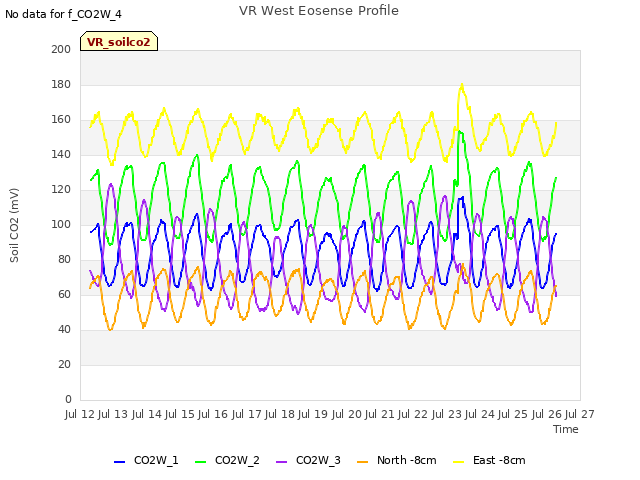Click the 40 y-axis tick label
Screen dimensions: 640x480
(x=64, y=329)
